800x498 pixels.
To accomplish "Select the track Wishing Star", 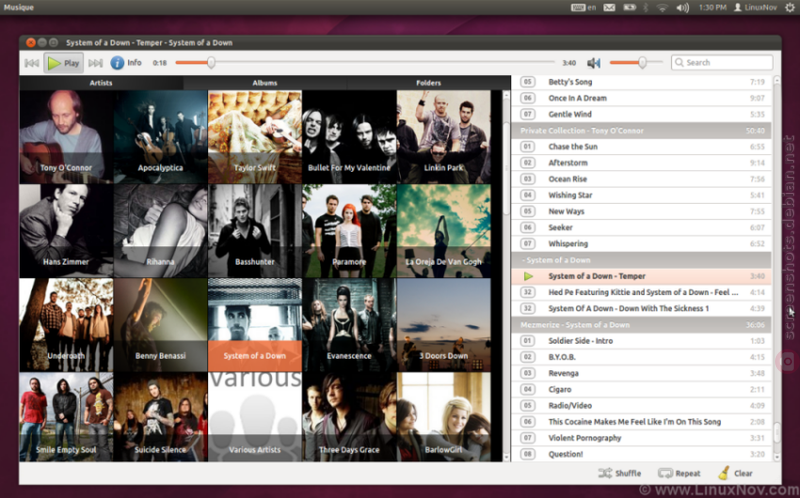I will pos(641,195).
